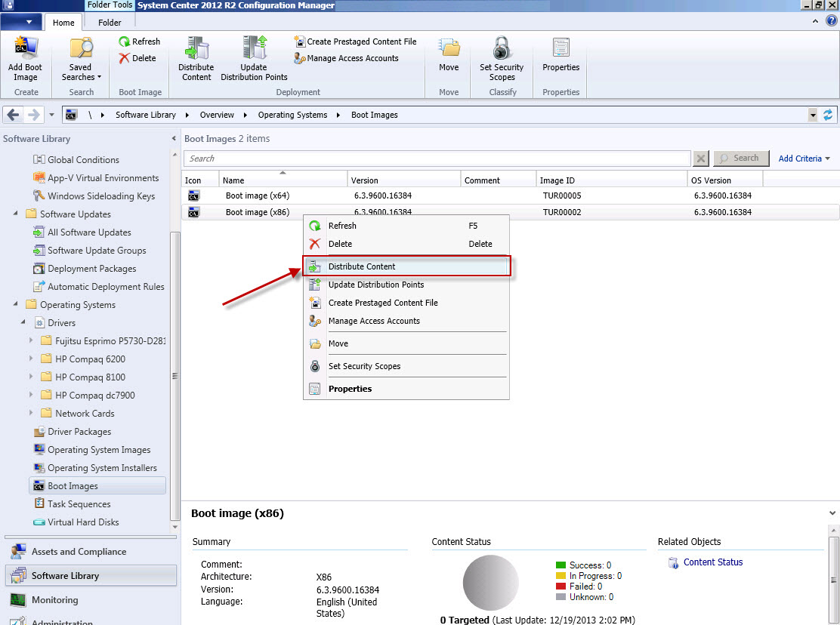Image resolution: width=840 pixels, height=625 pixels.
Task: Click Distribute Content in the ribbon
Action: click(x=196, y=58)
